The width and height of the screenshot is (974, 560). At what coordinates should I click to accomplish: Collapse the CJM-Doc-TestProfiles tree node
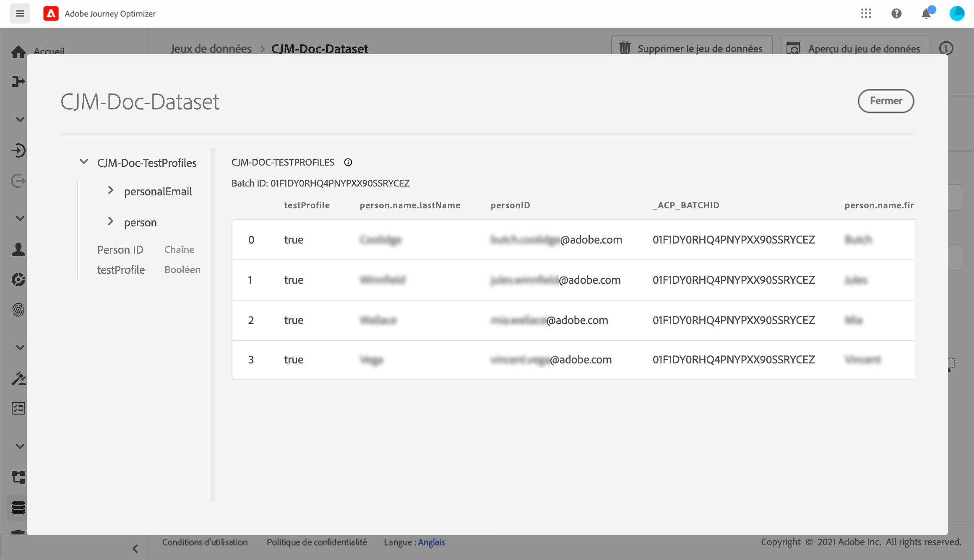(x=84, y=162)
